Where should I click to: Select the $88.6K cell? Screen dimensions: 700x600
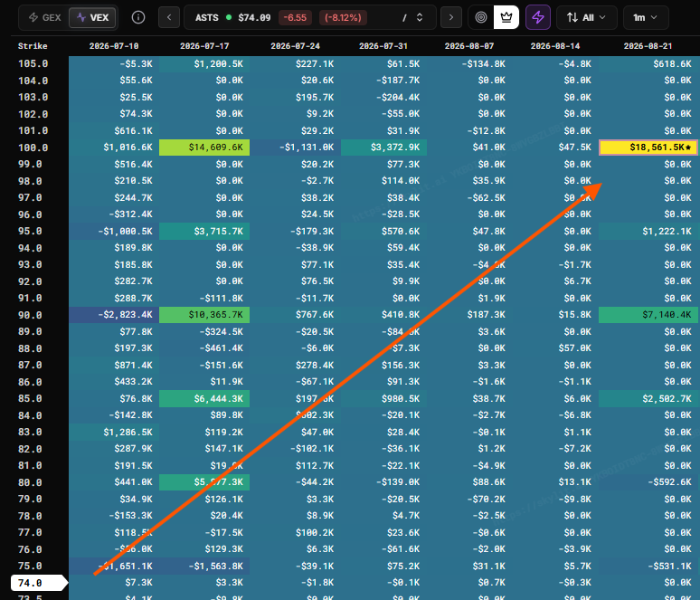pos(469,482)
